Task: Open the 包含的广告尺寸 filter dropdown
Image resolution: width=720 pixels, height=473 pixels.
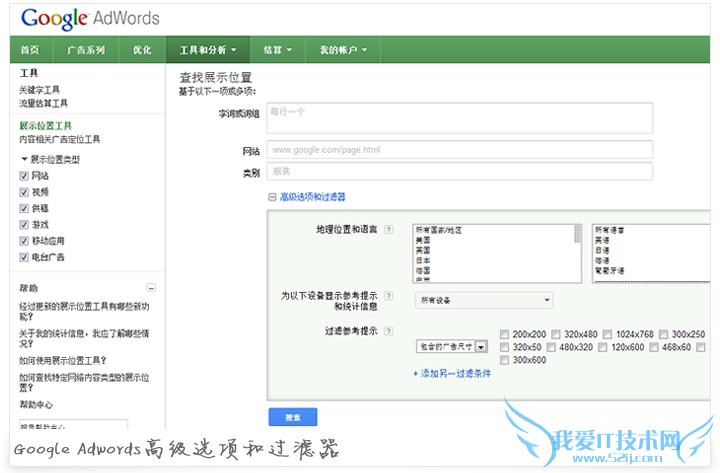Action: 452,347
